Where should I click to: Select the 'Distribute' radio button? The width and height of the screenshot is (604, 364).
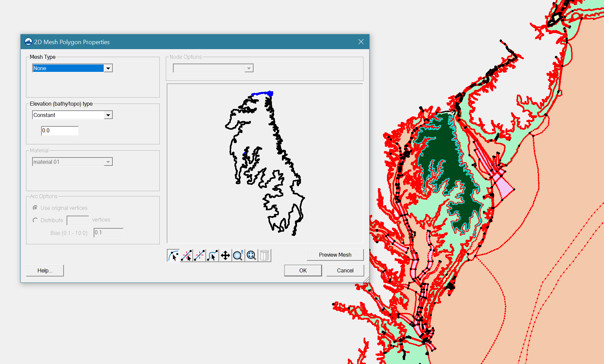pos(35,220)
